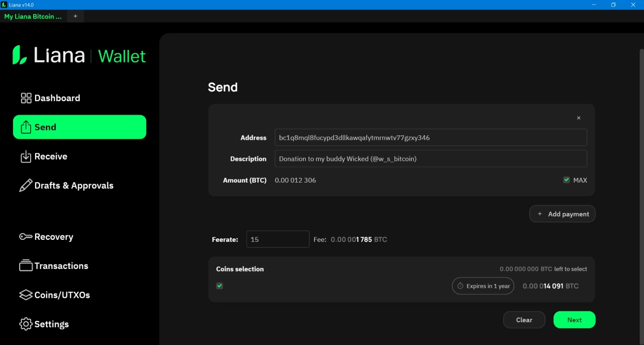Remove the payment with the x icon
The height and width of the screenshot is (345, 644).
pos(579,118)
